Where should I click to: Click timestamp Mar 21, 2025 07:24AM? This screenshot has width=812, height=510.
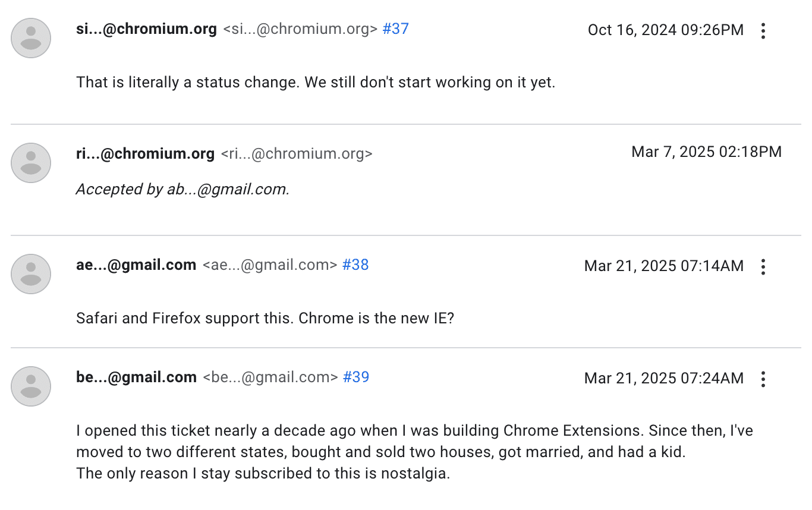(663, 379)
